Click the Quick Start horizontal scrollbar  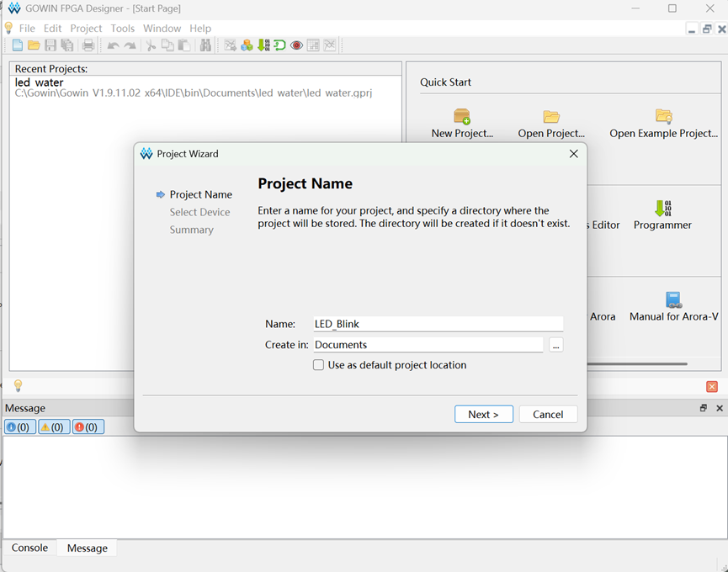tap(637, 363)
